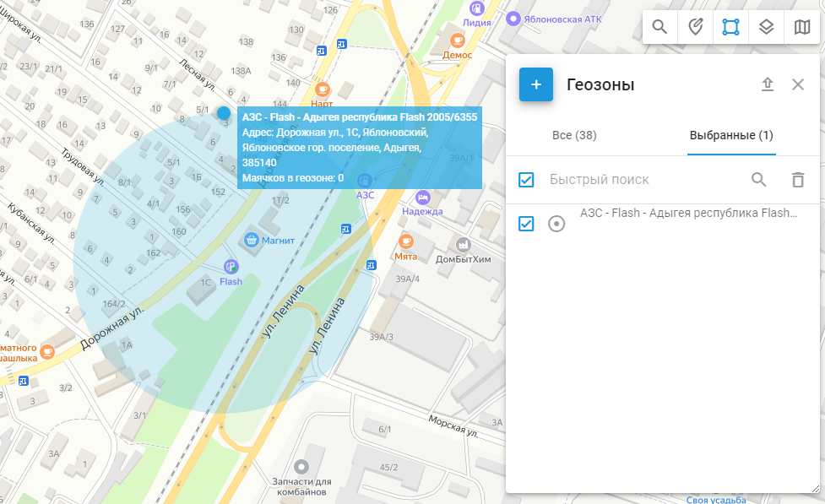
Task: Click building number 39А/4
Action: tap(408, 279)
